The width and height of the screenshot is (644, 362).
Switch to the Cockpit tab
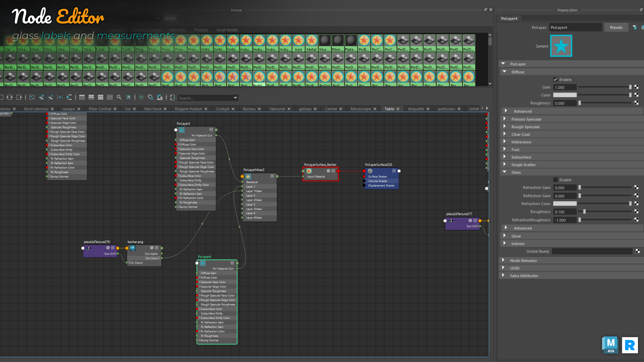coord(222,109)
